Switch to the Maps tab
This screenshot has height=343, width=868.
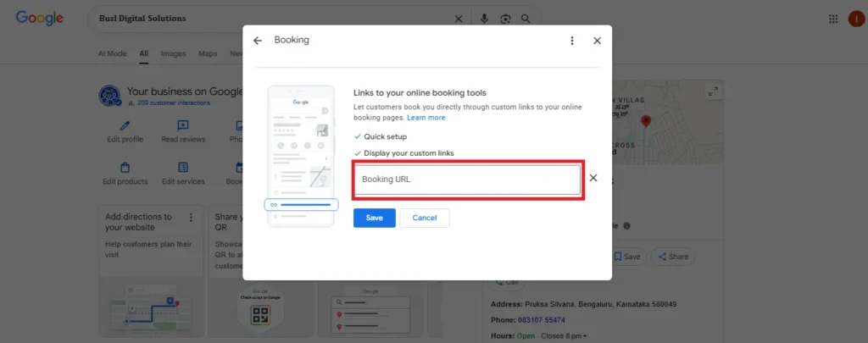[x=208, y=53]
